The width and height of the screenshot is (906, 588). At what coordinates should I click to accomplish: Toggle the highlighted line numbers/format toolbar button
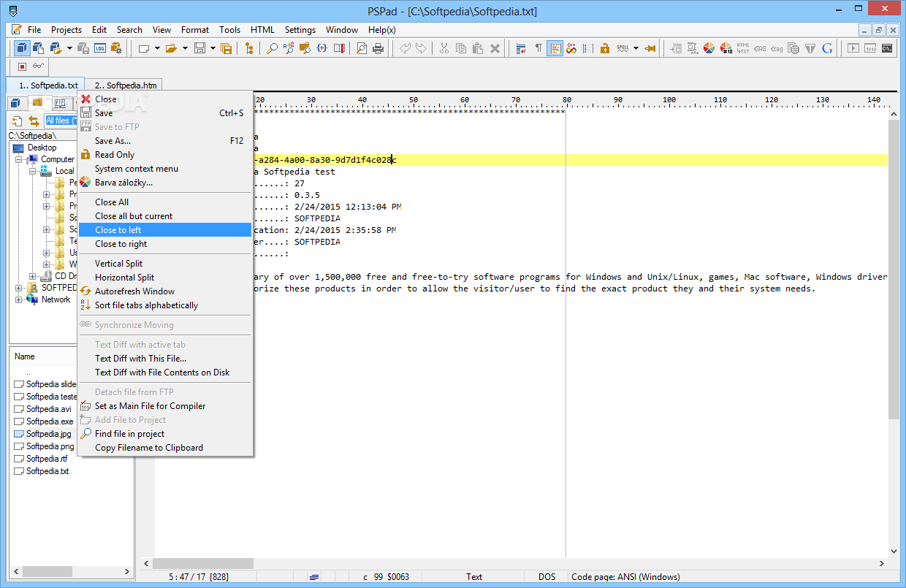(555, 48)
